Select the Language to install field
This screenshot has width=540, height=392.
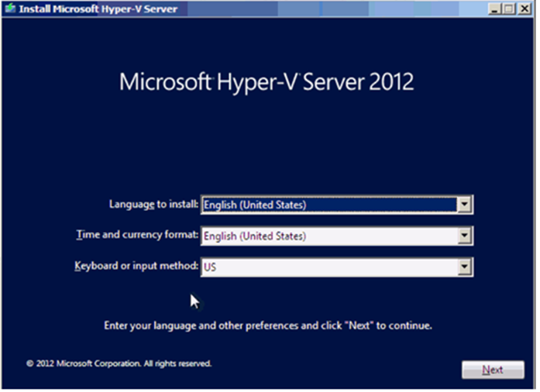tap(337, 205)
